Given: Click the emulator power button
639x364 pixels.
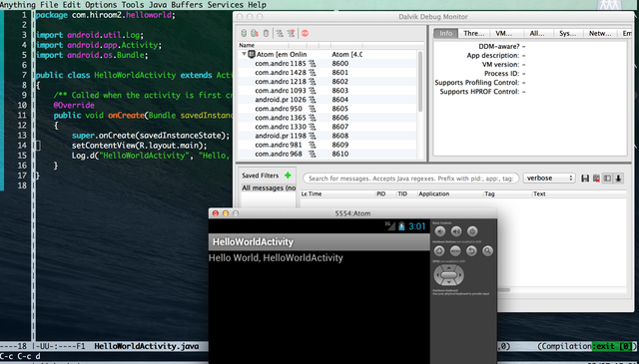Looking at the screenshot, I should pos(472,231).
